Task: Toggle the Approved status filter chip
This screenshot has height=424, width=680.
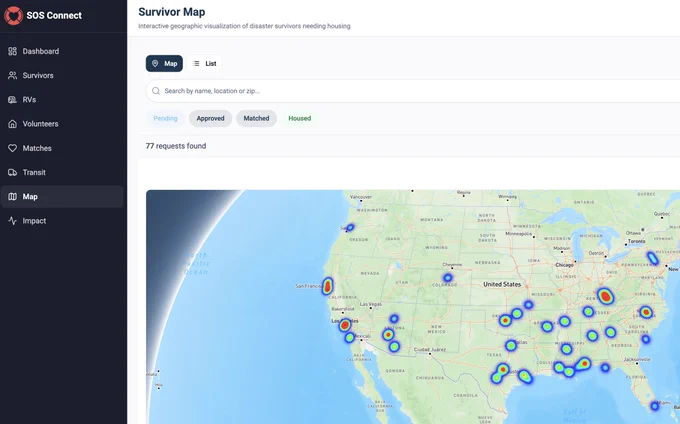Action: 210,118
